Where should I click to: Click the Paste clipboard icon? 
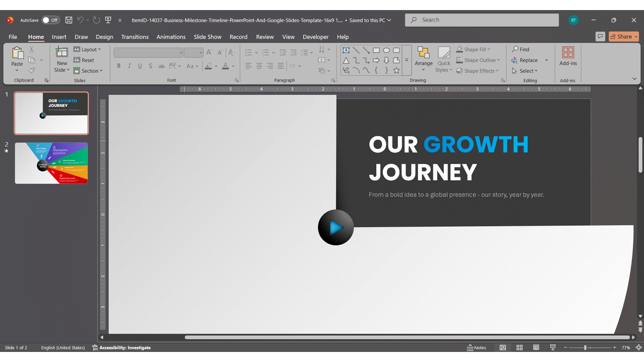pos(17,53)
